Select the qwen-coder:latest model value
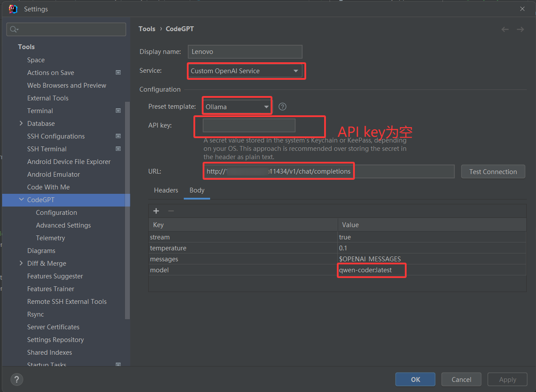Screen dimensions: 536x392 432,270
